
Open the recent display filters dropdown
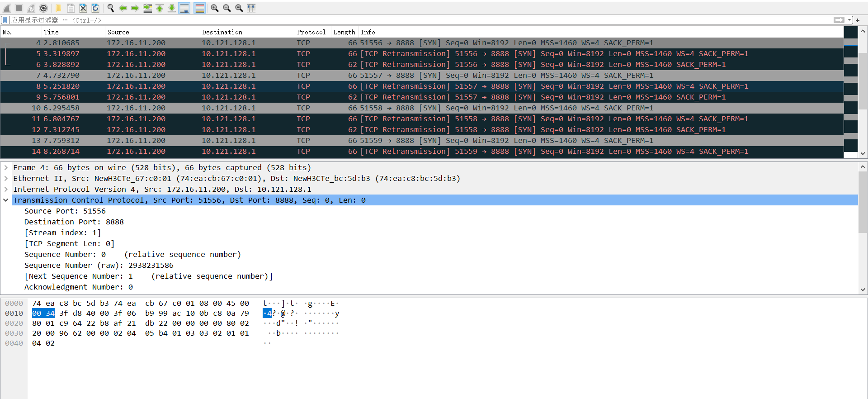click(x=850, y=20)
